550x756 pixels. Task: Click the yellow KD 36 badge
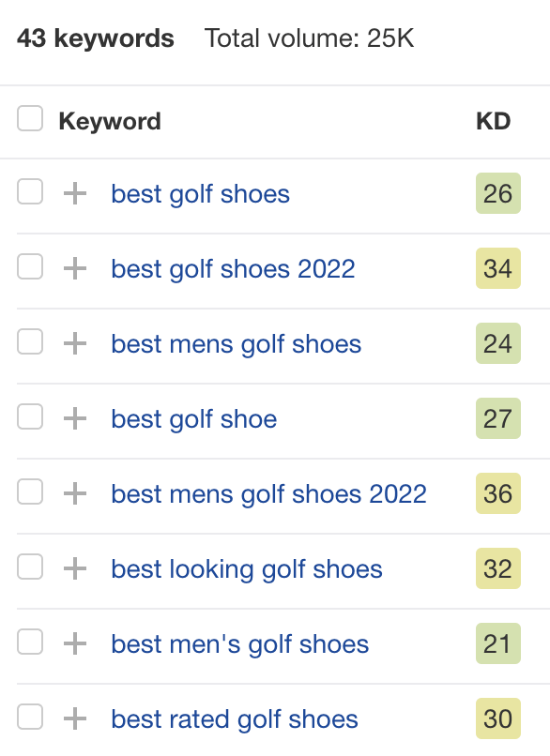(497, 493)
